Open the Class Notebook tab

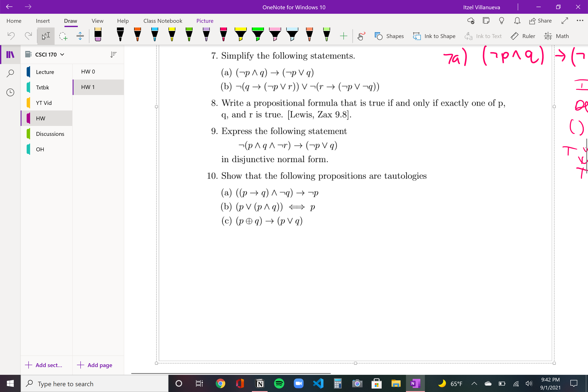click(163, 21)
